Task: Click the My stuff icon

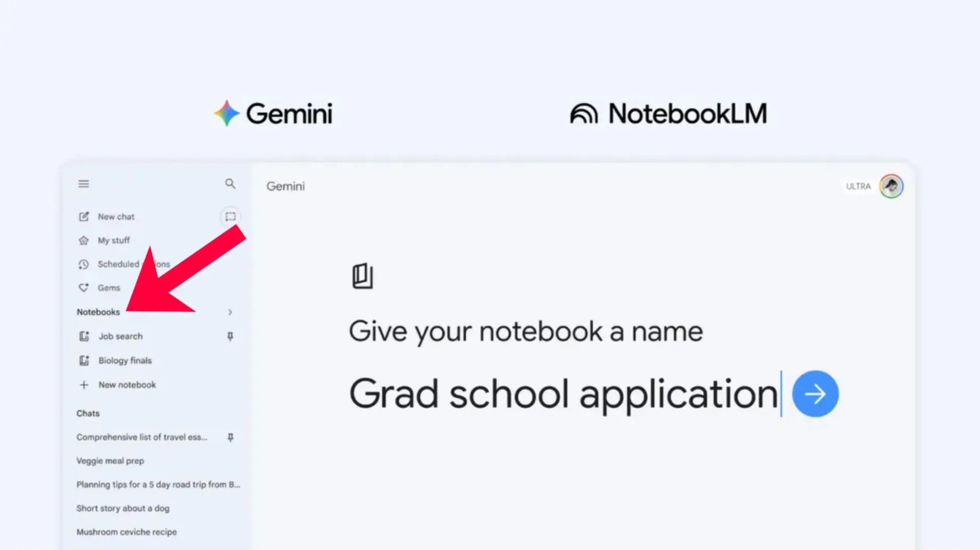Action: 83,241
